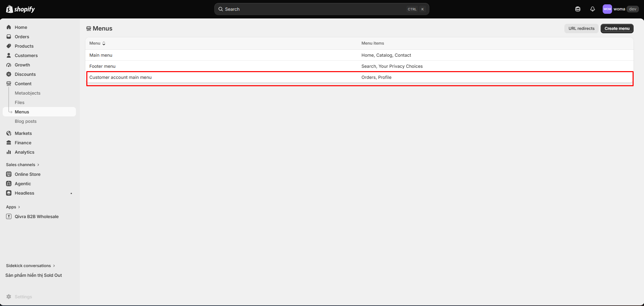Click the Customers person icon
Viewport: 644px width, 306px height.
(9, 55)
